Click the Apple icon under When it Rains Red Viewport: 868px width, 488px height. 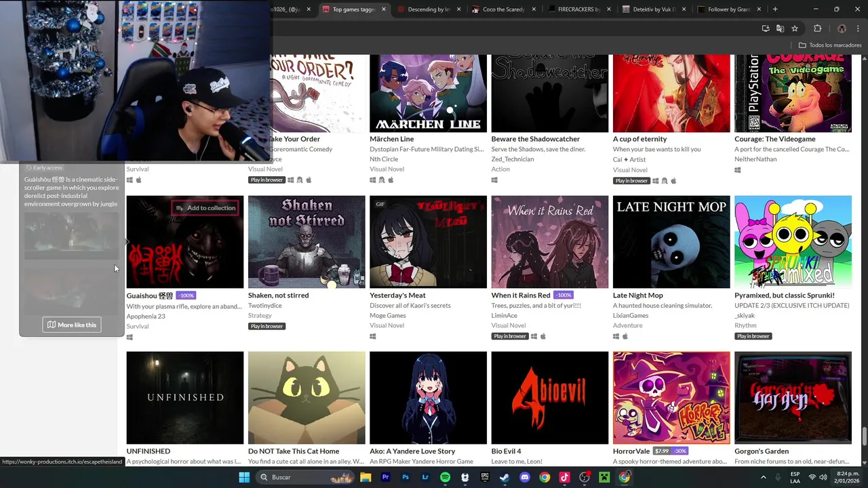click(x=543, y=336)
